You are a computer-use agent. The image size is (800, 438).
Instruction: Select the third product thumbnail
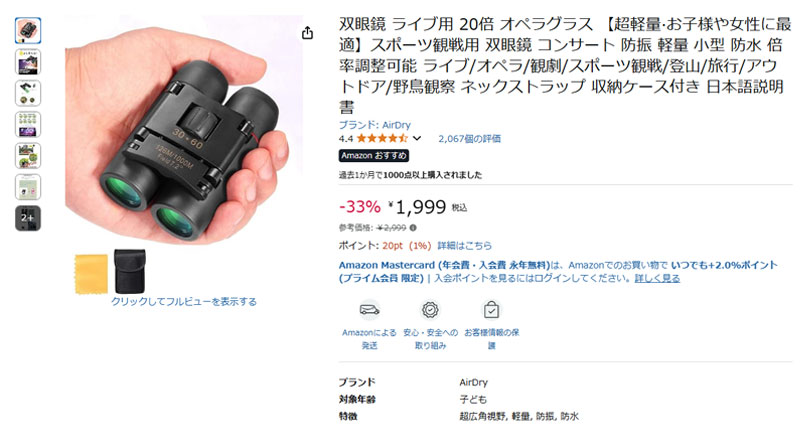pyautogui.click(x=28, y=93)
